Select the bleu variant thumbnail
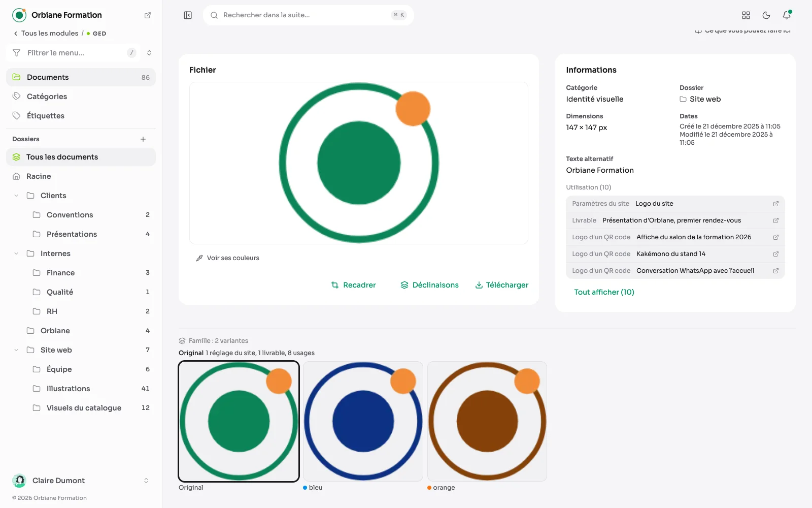This screenshot has height=508, width=812. [x=363, y=421]
